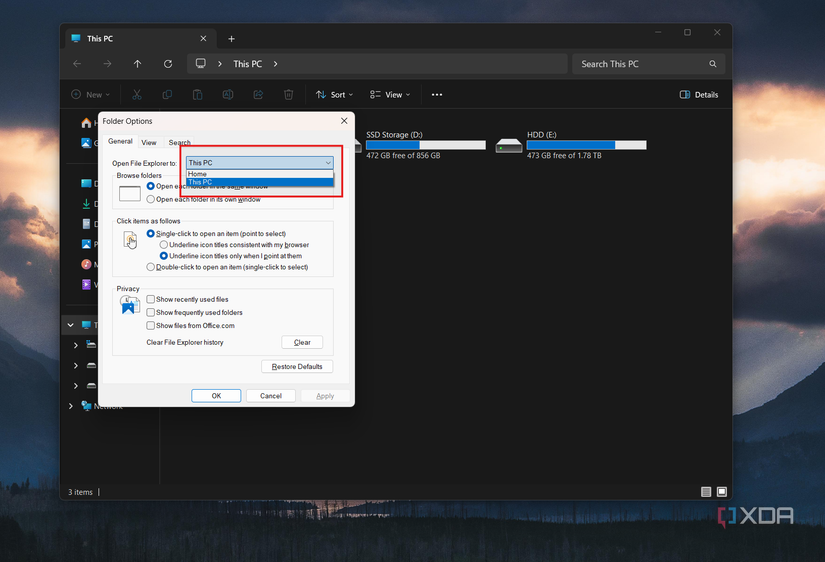
Task: Click the Network icon in sidebar
Action: (86, 405)
